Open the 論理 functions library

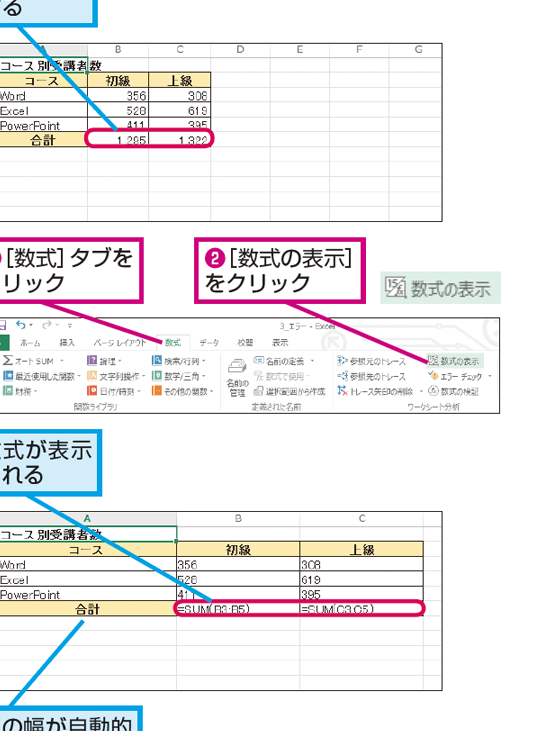tap(104, 361)
